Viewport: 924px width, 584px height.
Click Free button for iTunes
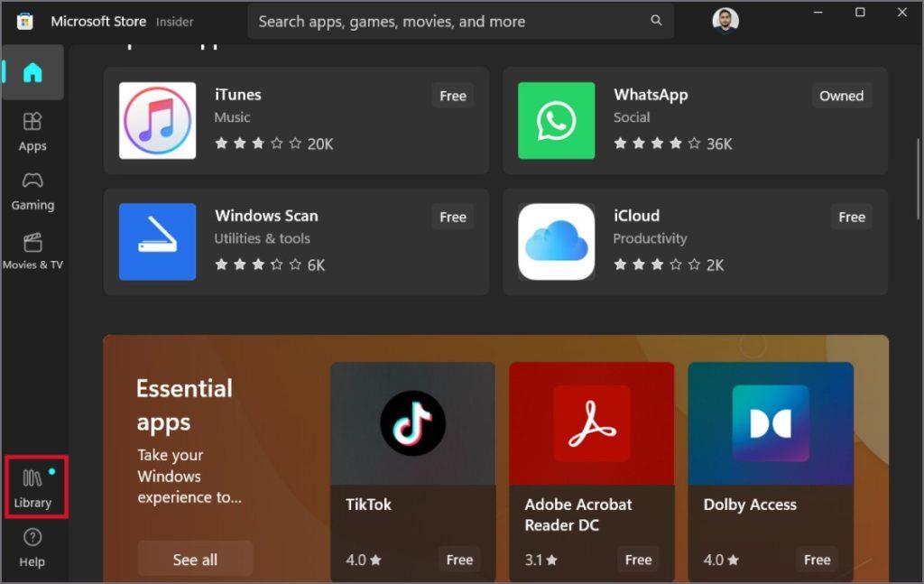[x=453, y=96]
